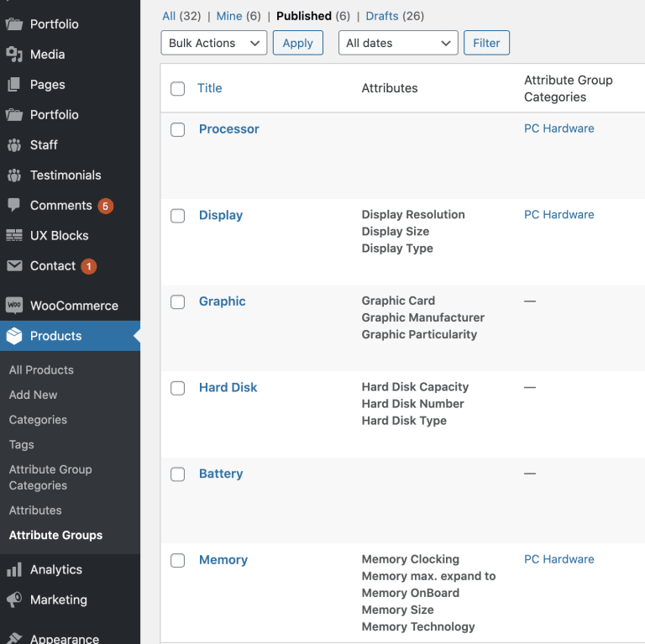This screenshot has height=644, width=645.
Task: Open the Memory attribute group link
Action: click(x=223, y=560)
